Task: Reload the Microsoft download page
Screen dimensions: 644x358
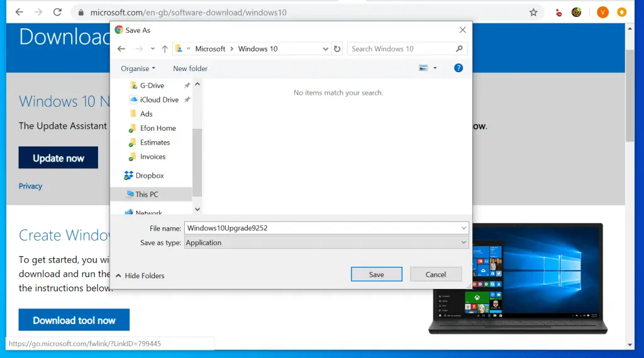Action: click(57, 13)
